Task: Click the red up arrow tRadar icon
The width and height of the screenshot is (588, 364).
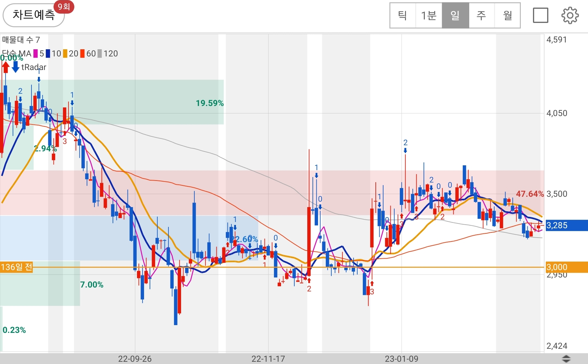Action: [x=6, y=67]
